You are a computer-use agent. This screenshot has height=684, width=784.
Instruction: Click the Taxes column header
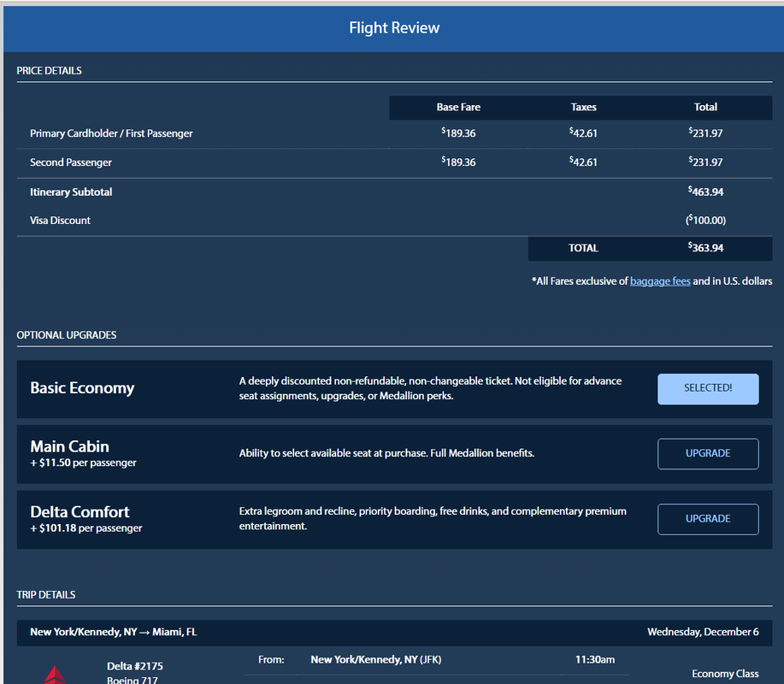(583, 107)
